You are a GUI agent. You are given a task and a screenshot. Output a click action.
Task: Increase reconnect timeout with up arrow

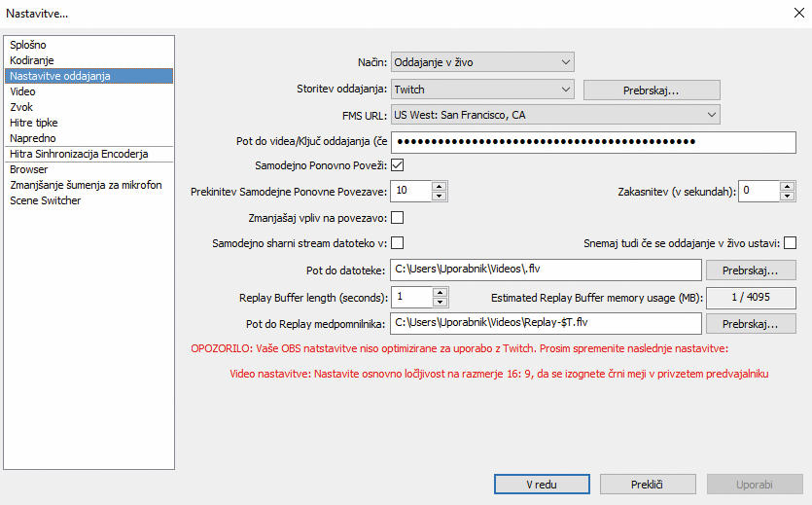(x=440, y=186)
